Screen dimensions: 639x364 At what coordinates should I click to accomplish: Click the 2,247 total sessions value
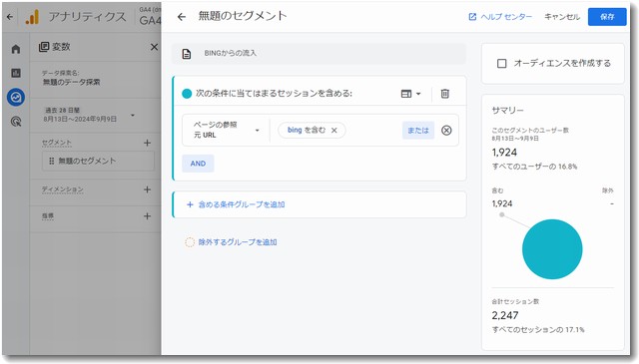[x=505, y=315]
